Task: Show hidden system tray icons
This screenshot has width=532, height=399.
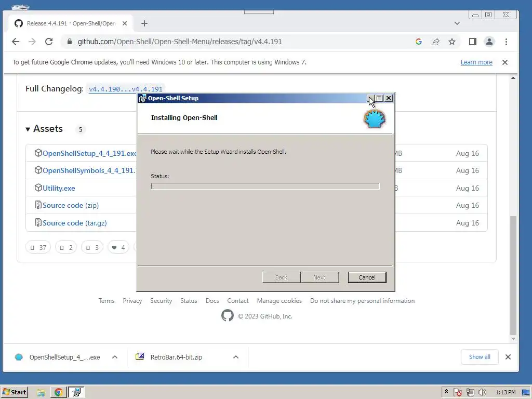Action: [x=446, y=392]
